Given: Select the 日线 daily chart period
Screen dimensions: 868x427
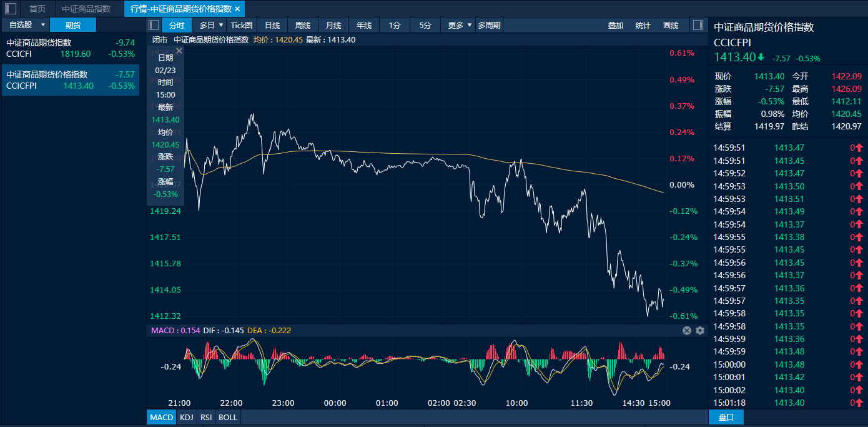Looking at the screenshot, I should (x=272, y=25).
